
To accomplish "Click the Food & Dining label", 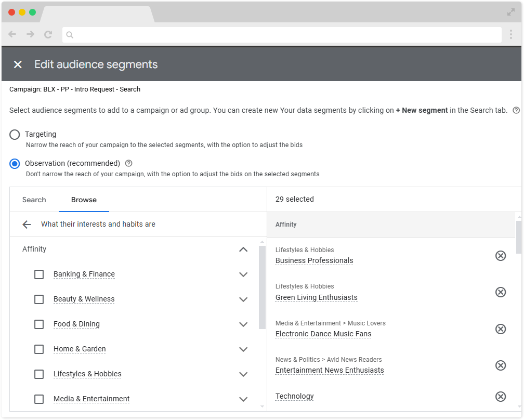I will [76, 324].
